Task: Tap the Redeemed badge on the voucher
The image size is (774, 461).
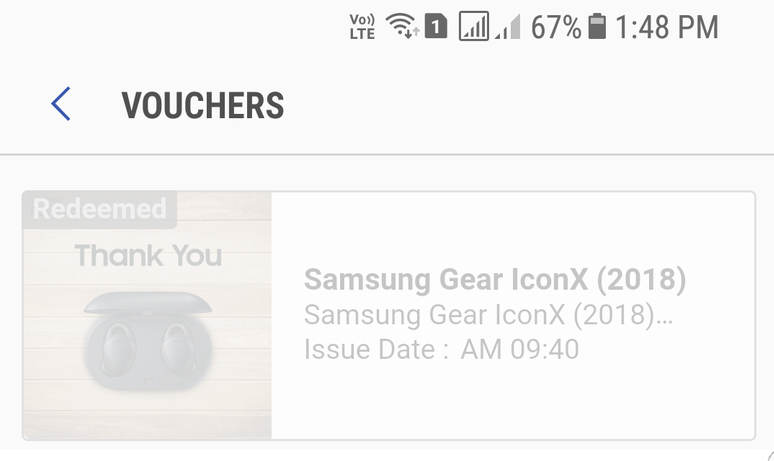Action: click(100, 209)
